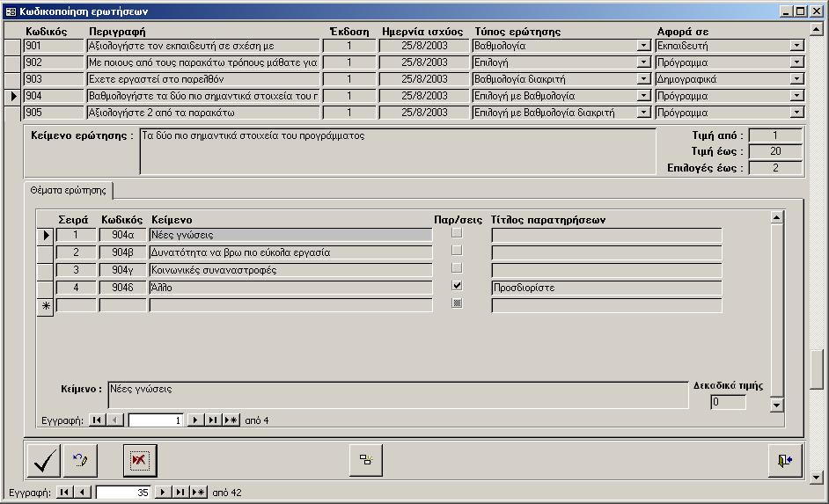Toggle the checkbox for 'Νέες γνώσεις' row
The image size is (829, 504).
point(456,233)
